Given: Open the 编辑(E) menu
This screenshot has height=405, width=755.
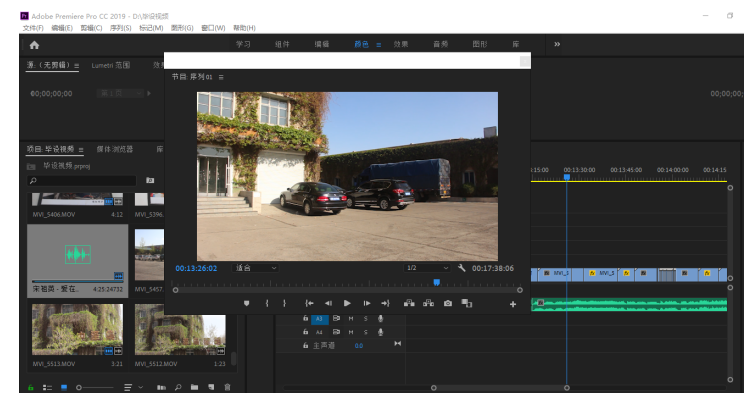Looking at the screenshot, I should coord(62,28).
